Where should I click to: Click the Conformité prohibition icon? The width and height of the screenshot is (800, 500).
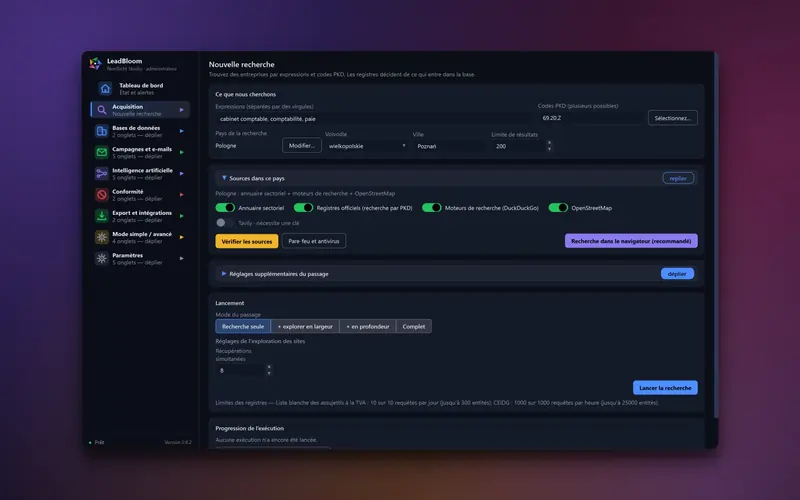pyautogui.click(x=102, y=195)
